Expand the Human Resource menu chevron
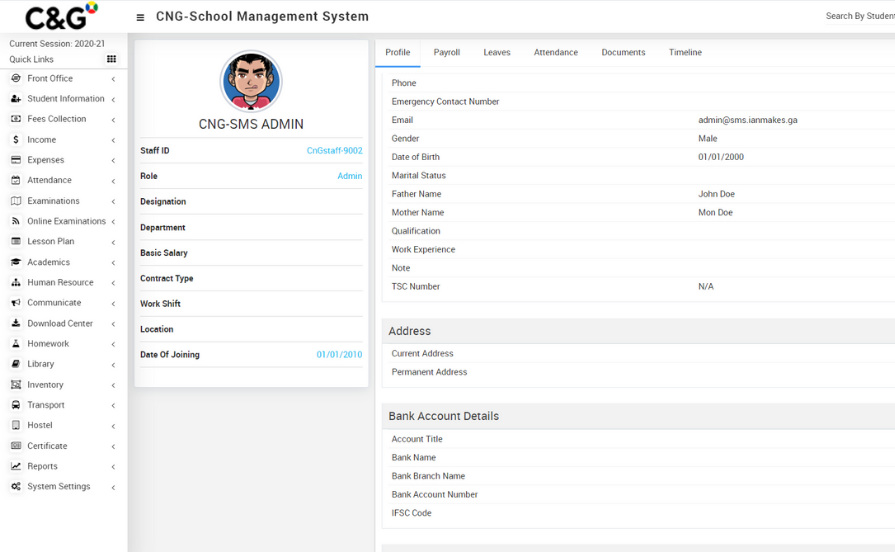Image resolution: width=895 pixels, height=552 pixels. (x=113, y=283)
